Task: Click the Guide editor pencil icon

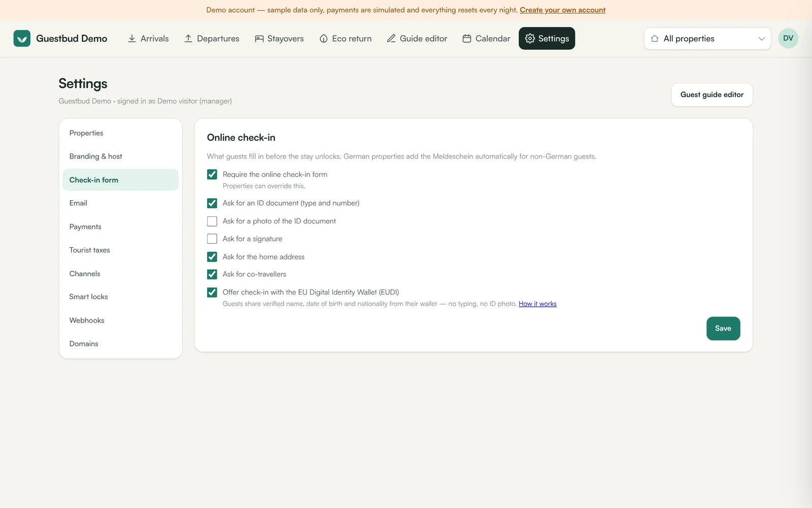Action: 391,39
